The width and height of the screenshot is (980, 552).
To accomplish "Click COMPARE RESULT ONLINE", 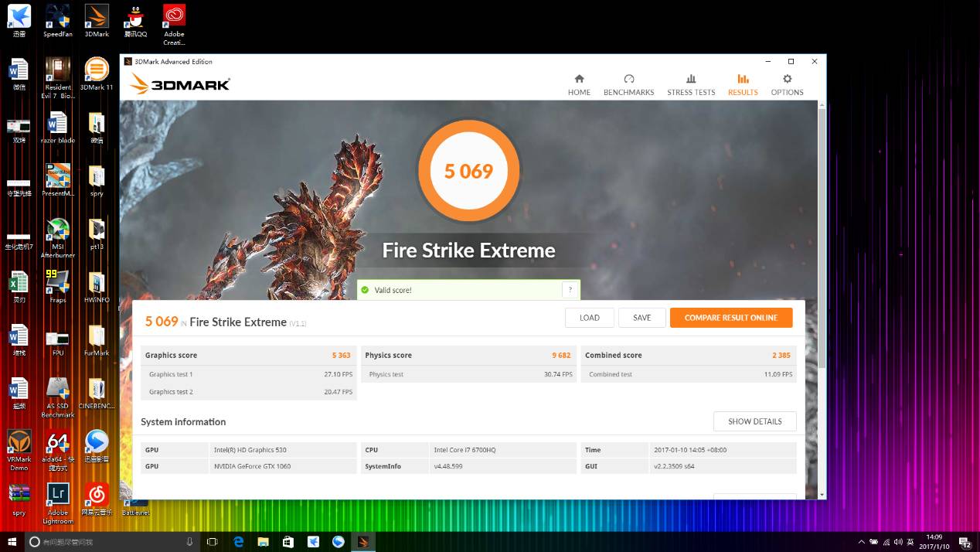I will pyautogui.click(x=730, y=317).
